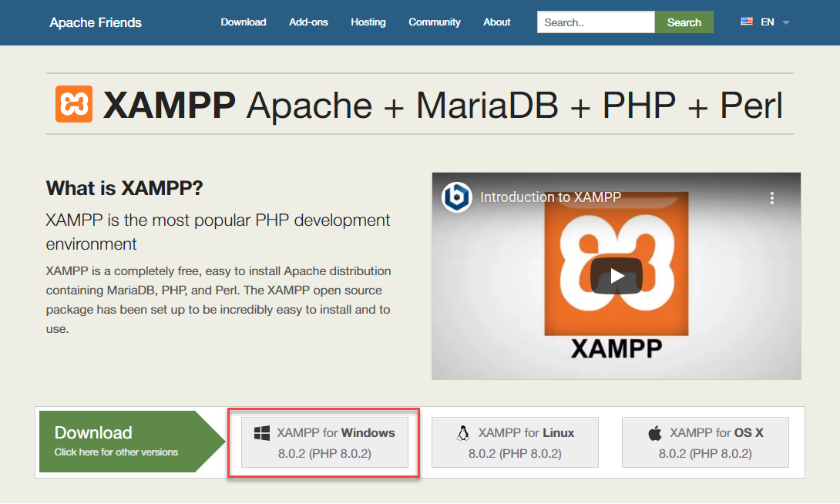Open the Community menu item
Screen dimensions: 840x504
pos(435,22)
